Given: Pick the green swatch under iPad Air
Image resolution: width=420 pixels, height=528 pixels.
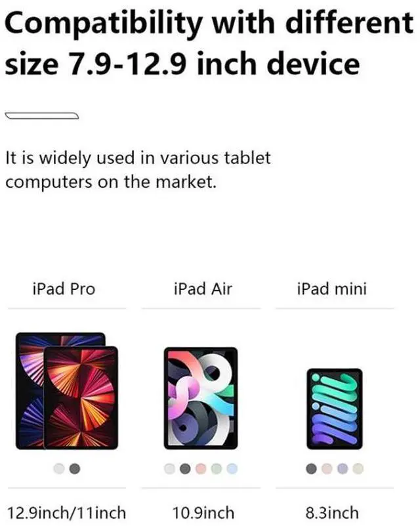Looking at the screenshot, I should (x=217, y=468).
